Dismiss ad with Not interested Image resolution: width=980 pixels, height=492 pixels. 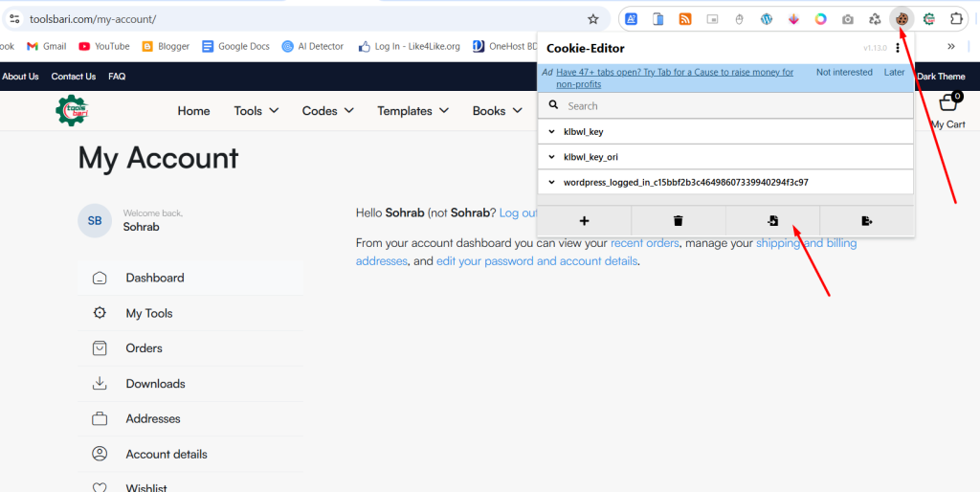[x=844, y=73]
